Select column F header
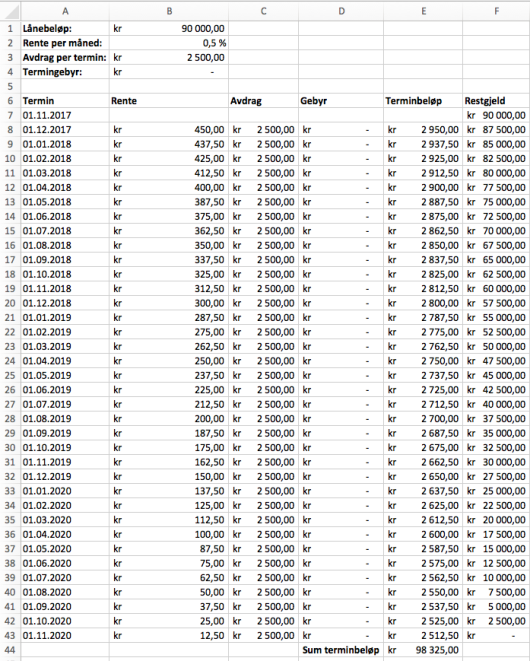Image resolution: width=530 pixels, height=661 pixels. click(496, 11)
